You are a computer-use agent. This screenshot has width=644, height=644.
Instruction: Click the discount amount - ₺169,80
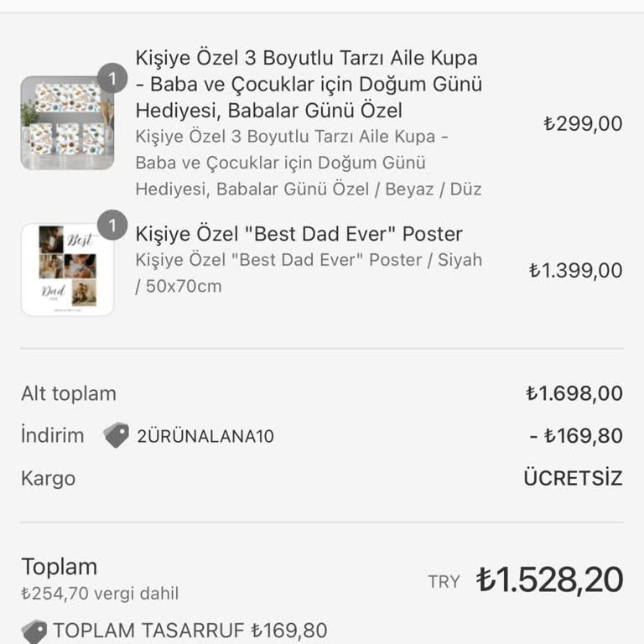(576, 436)
